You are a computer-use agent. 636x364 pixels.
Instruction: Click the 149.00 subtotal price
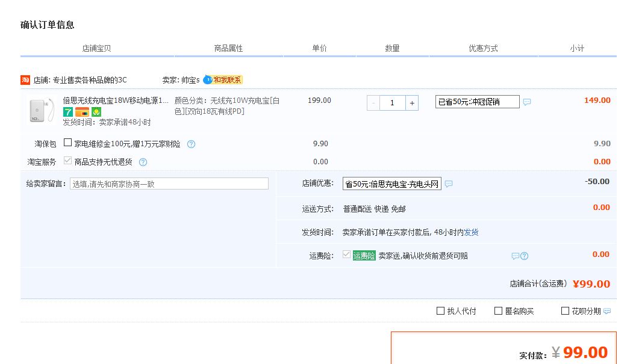[597, 100]
